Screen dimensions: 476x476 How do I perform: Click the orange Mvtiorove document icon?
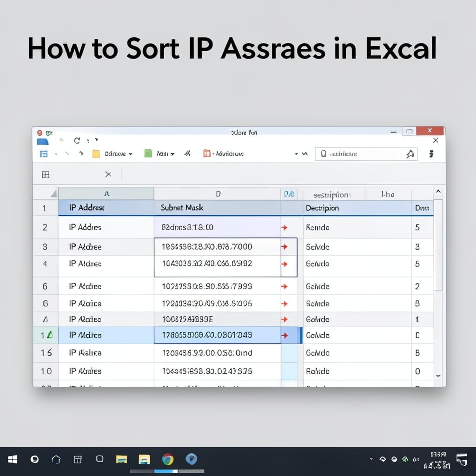pos(207,153)
